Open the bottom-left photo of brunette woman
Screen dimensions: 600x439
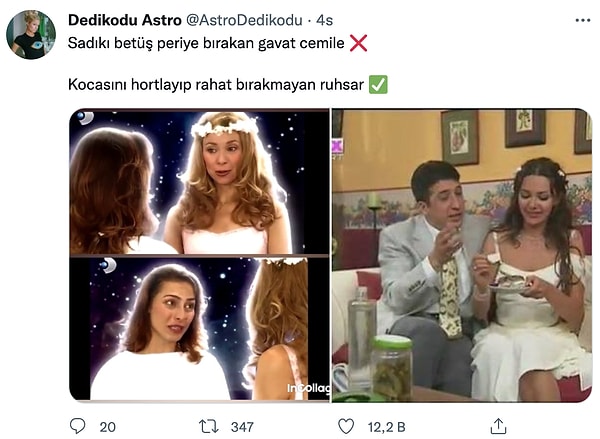click(x=199, y=329)
